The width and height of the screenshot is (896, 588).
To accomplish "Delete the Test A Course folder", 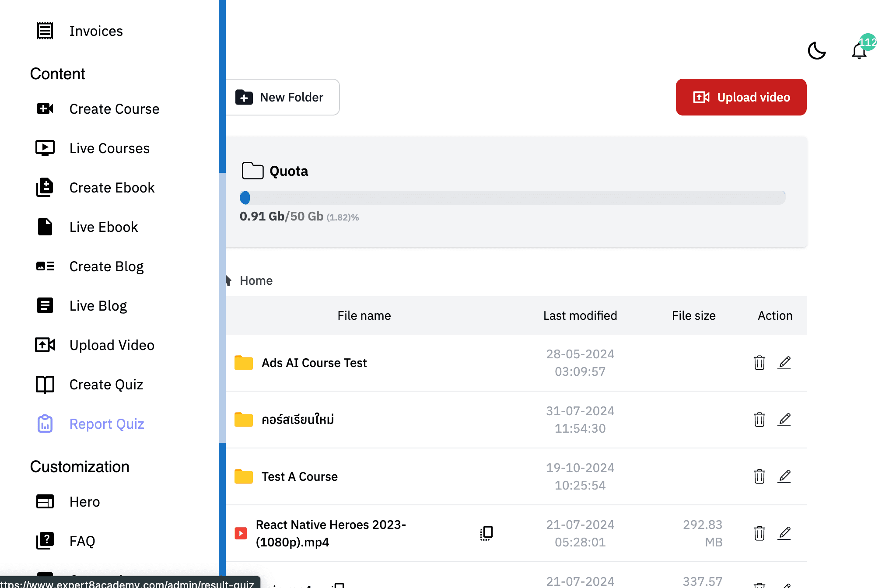I will 759,476.
